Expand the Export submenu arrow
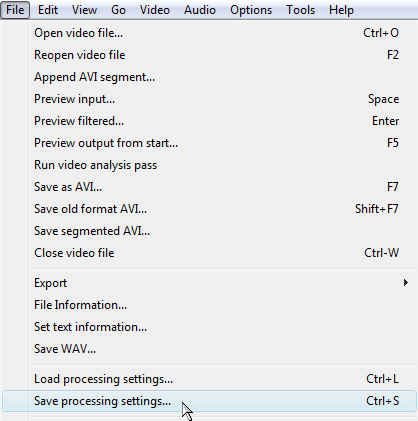This screenshot has width=418, height=421. click(x=405, y=283)
